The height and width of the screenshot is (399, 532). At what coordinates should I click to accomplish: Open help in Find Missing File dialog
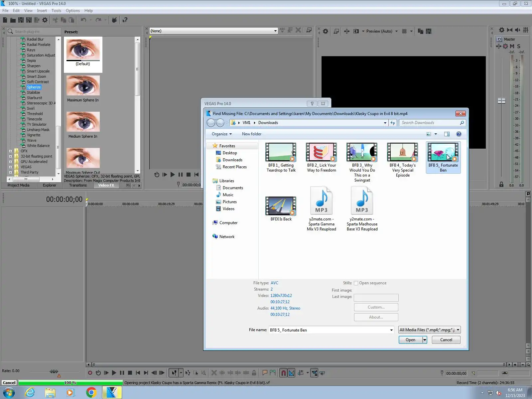pyautogui.click(x=459, y=134)
